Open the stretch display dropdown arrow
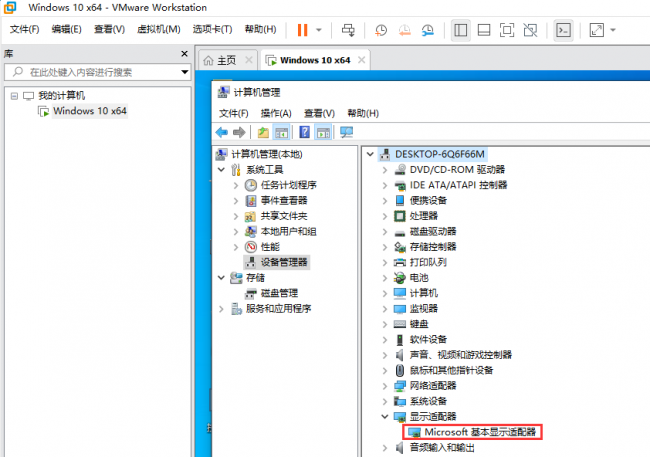650x457 pixels. 613,30
